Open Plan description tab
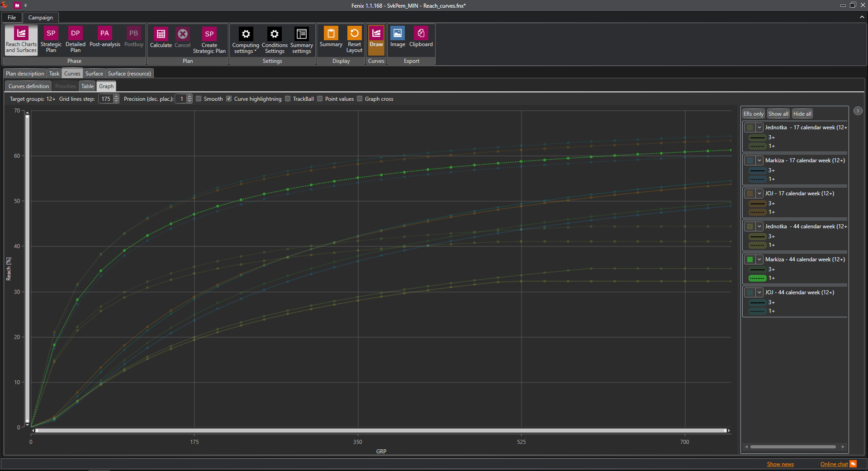The width and height of the screenshot is (868, 471). 25,74
